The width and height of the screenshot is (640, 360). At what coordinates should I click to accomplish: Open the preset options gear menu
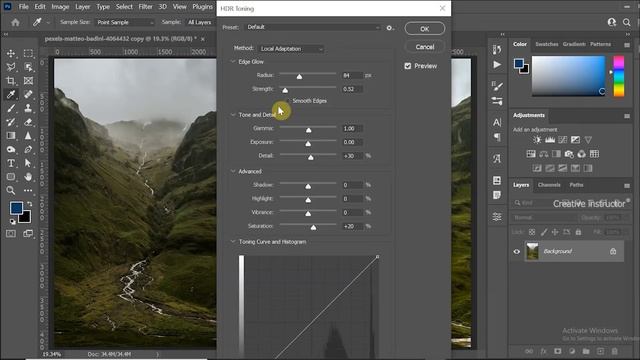pyautogui.click(x=390, y=28)
